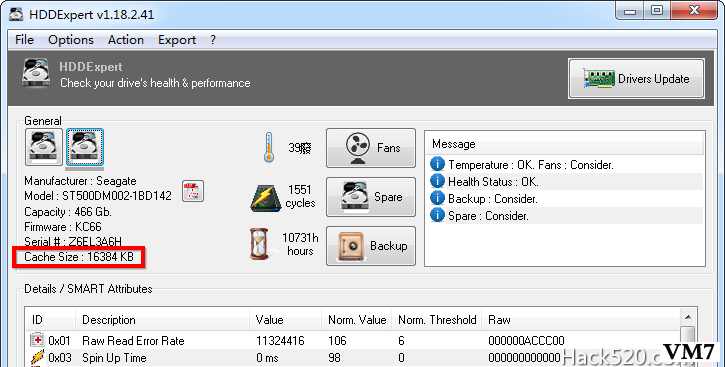Viewport: 725px width, 367px height.
Task: Click the Drivers Update button
Action: tap(636, 79)
